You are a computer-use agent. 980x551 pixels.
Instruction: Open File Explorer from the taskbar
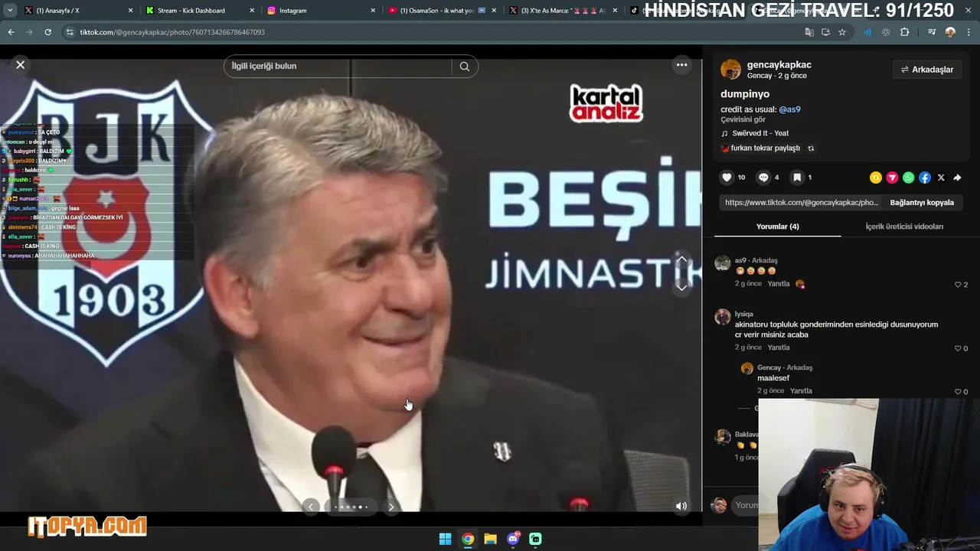pos(490,539)
